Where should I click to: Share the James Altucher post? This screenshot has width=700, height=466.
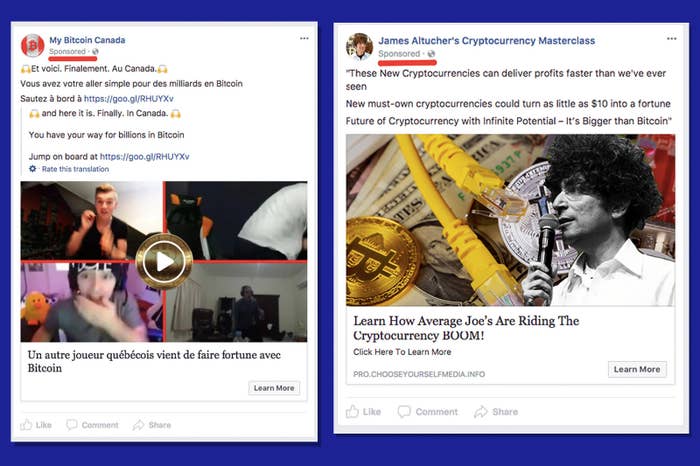tap(496, 412)
